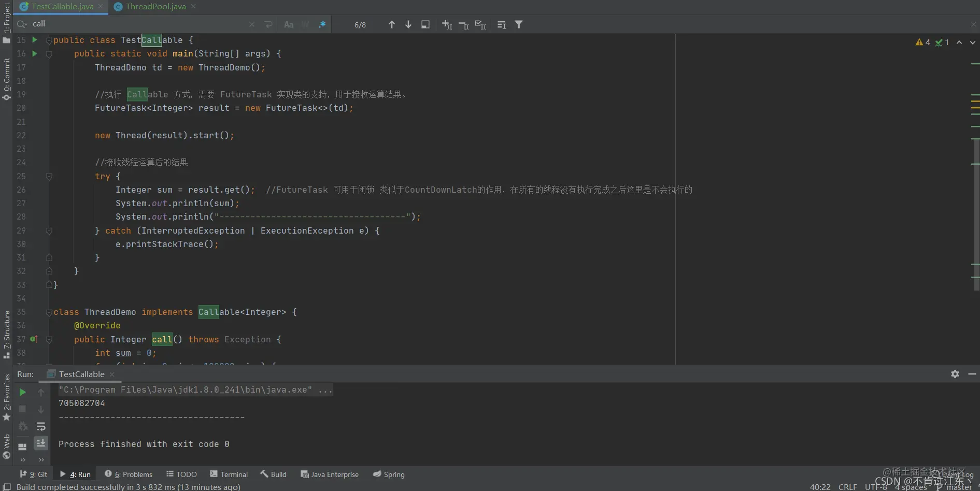Go to next search occurrence arrow
This screenshot has width=980, height=491.
408,24
